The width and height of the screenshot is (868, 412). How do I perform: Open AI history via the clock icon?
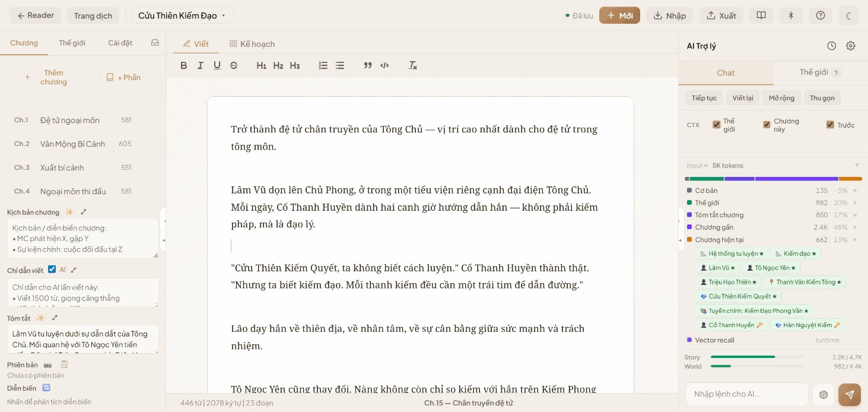[x=831, y=45]
